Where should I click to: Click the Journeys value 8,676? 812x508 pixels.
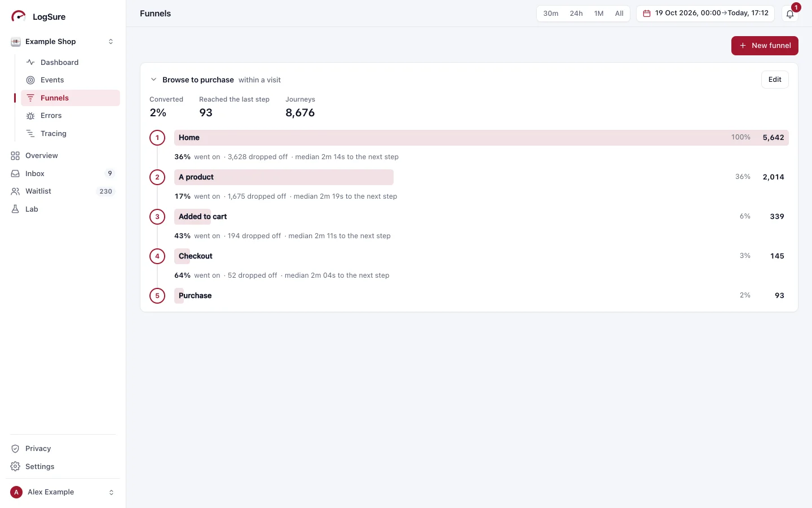(x=300, y=113)
